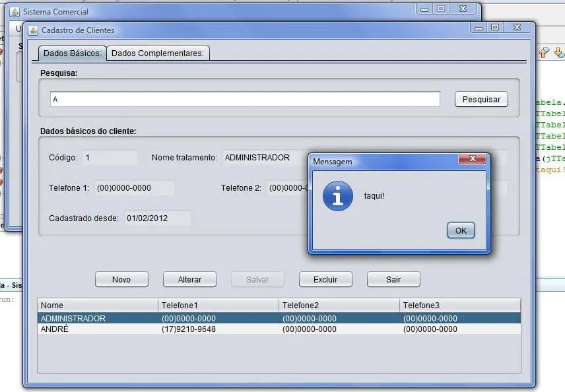This screenshot has height=392, width=565.
Task: Minimize the Cadastro de Clientes window
Action: pyautogui.click(x=479, y=28)
